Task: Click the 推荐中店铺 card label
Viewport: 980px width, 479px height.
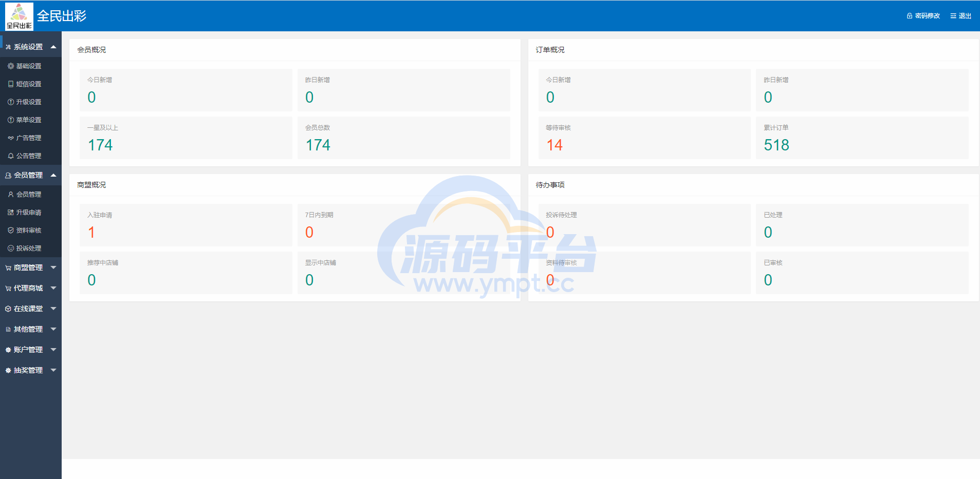Action: tap(103, 263)
